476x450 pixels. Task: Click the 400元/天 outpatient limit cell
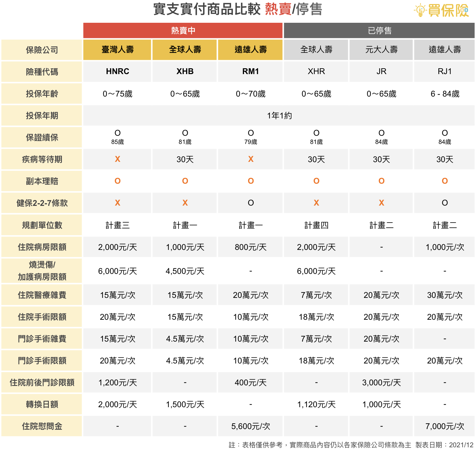coord(250,383)
